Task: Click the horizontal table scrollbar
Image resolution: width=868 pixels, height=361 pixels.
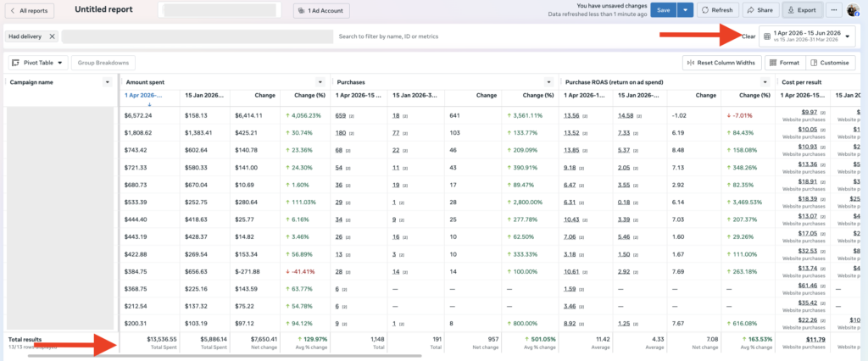Action: point(225,355)
